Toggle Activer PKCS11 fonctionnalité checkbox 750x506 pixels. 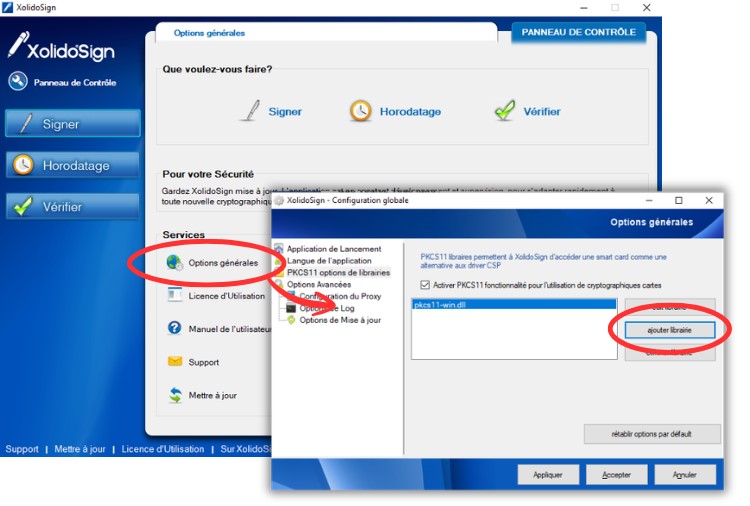(x=425, y=285)
